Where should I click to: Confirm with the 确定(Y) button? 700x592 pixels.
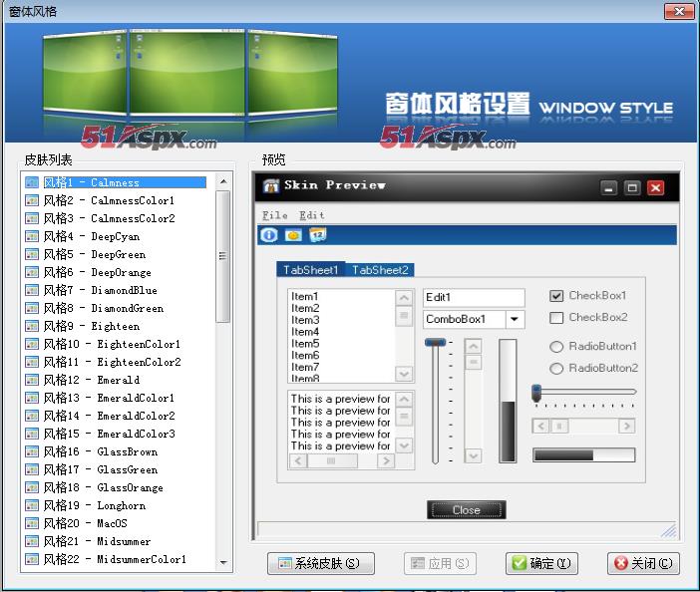click(x=541, y=563)
